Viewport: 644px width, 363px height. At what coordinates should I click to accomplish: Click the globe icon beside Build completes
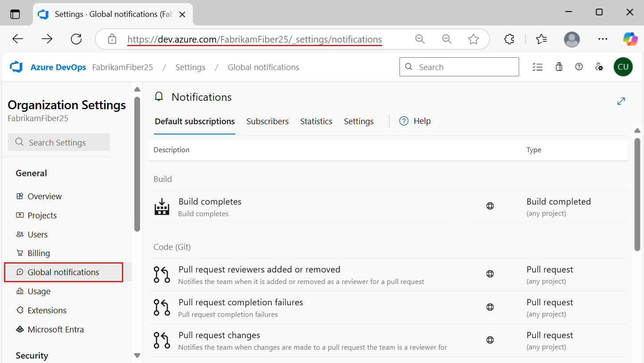pos(490,205)
